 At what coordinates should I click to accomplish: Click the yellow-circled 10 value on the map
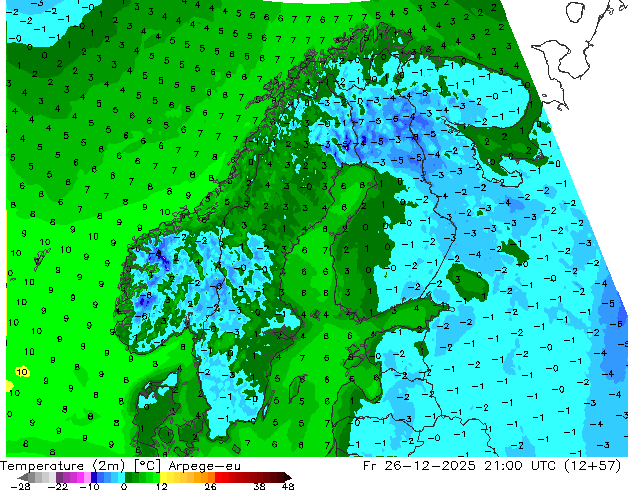point(22,372)
